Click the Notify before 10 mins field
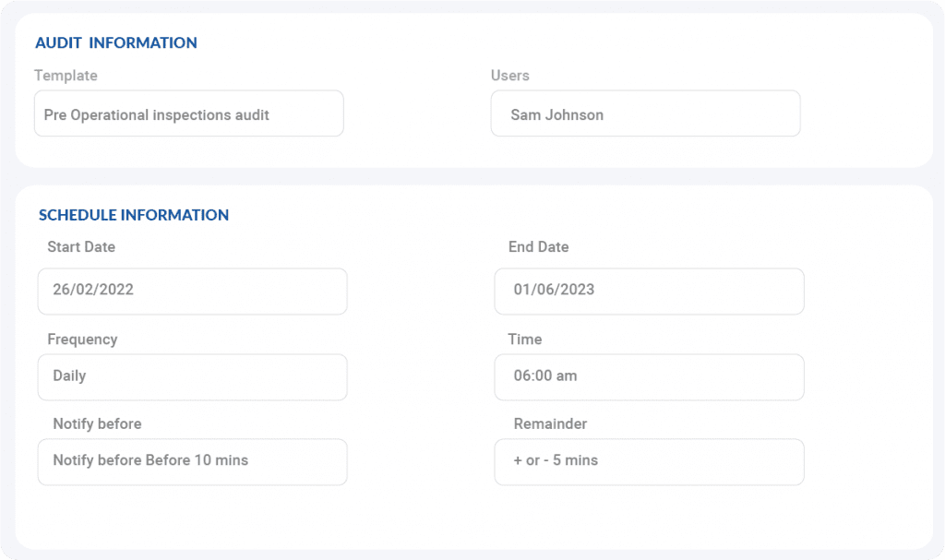 click(192, 461)
